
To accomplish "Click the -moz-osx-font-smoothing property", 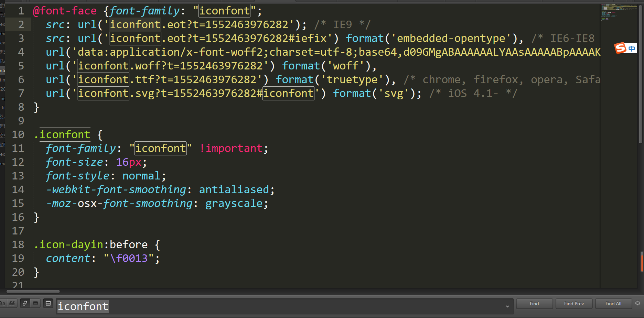I will tap(119, 204).
